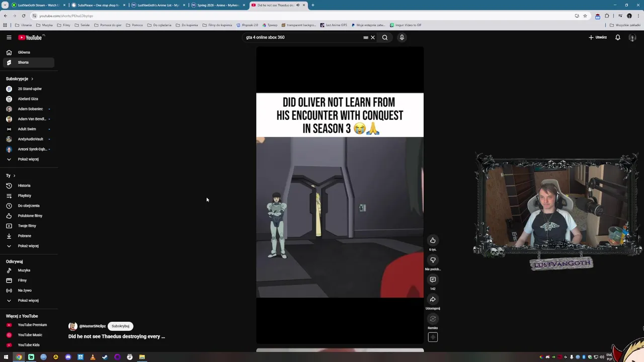Go to YouTube home via the logo
The image size is (644, 362).
pyautogui.click(x=31, y=37)
